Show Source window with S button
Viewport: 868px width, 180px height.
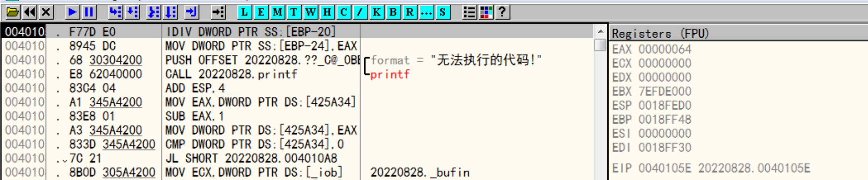click(443, 12)
